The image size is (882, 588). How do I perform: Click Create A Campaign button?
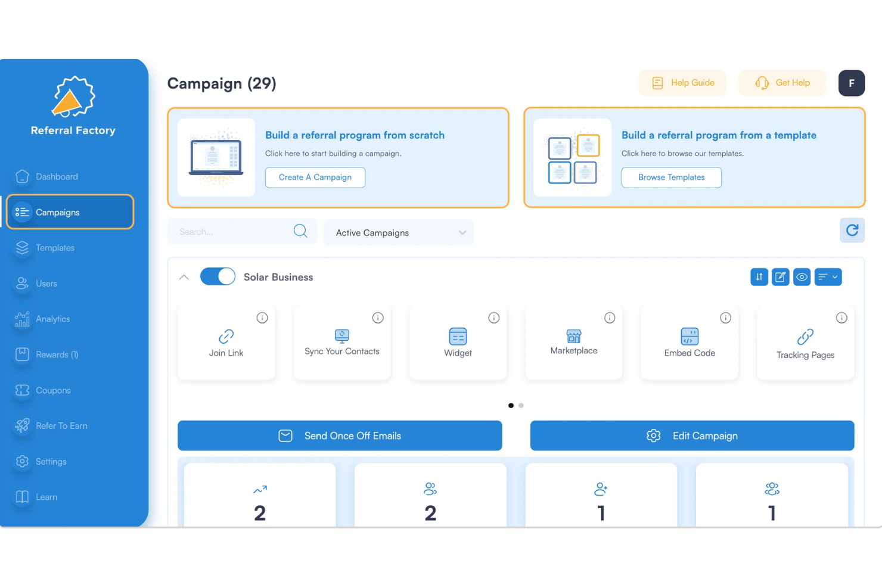315,178
